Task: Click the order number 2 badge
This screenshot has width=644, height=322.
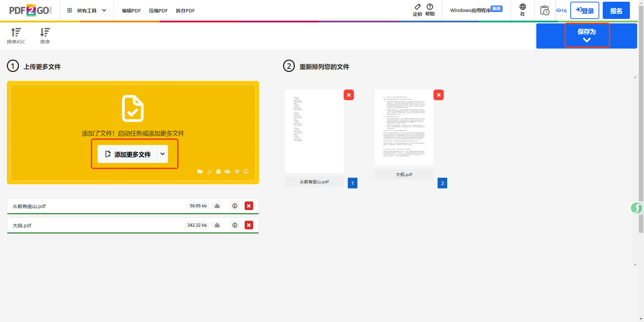Action: 442,183
